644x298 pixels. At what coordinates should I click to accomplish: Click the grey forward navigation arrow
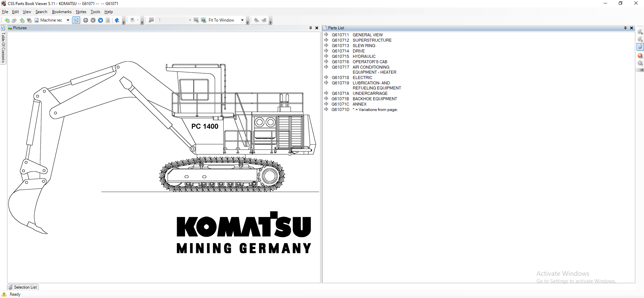click(14, 20)
